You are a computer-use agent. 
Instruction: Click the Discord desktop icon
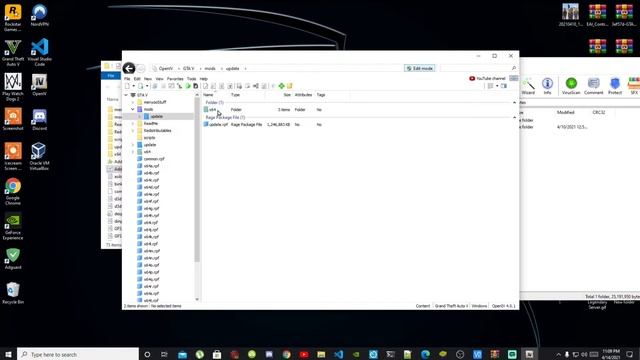40,120
